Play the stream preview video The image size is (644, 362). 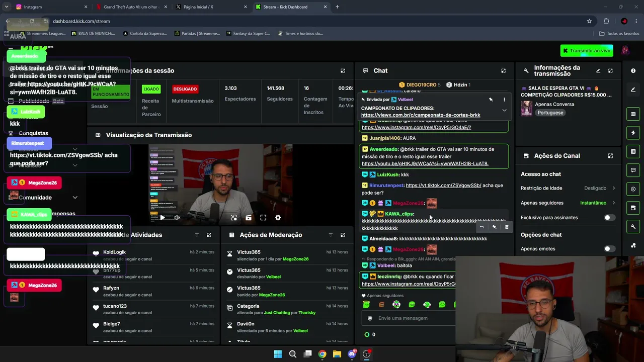click(x=163, y=218)
